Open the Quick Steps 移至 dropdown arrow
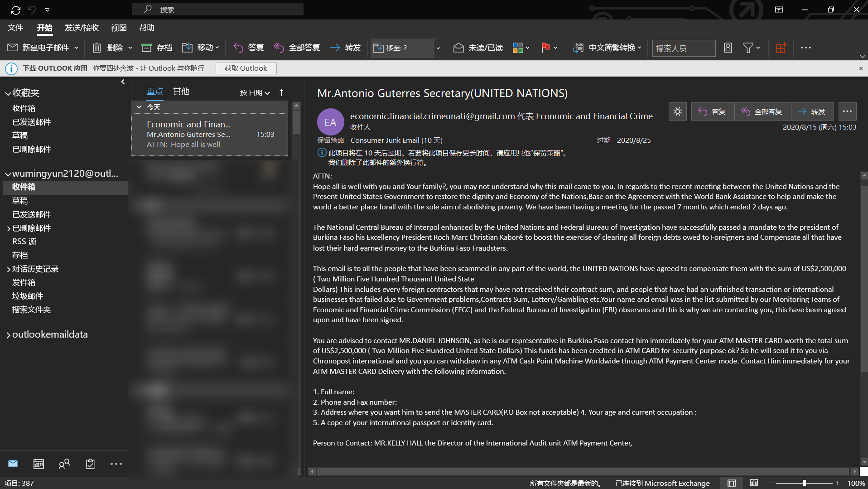The width and height of the screenshot is (868, 489). pos(438,48)
